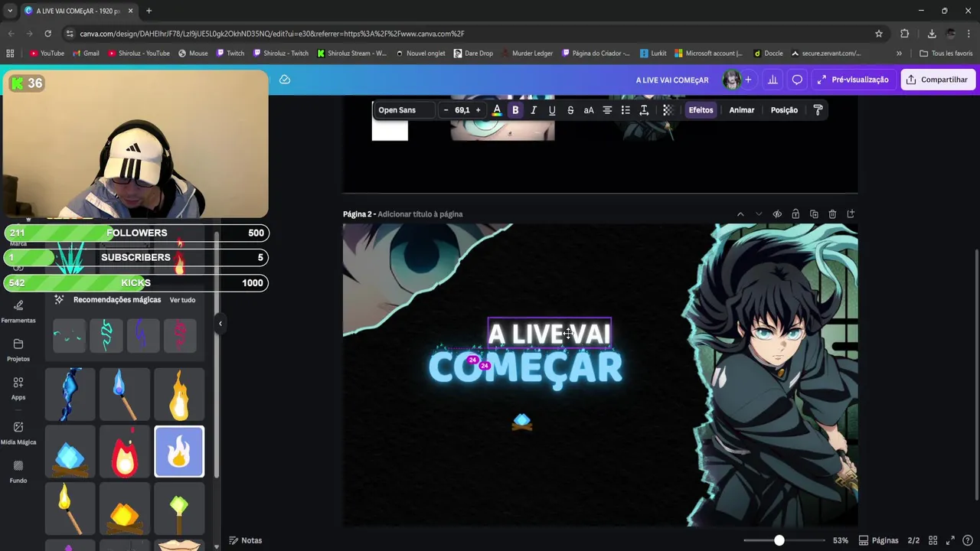Screen dimensions: 980x551
Task: Open the Open Sans font dropdown
Action: tap(404, 110)
